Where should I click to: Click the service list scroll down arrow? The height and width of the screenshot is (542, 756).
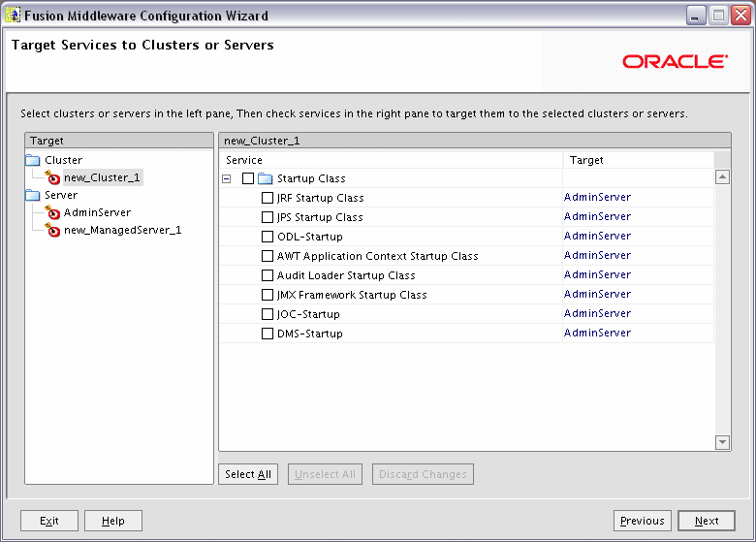(722, 442)
